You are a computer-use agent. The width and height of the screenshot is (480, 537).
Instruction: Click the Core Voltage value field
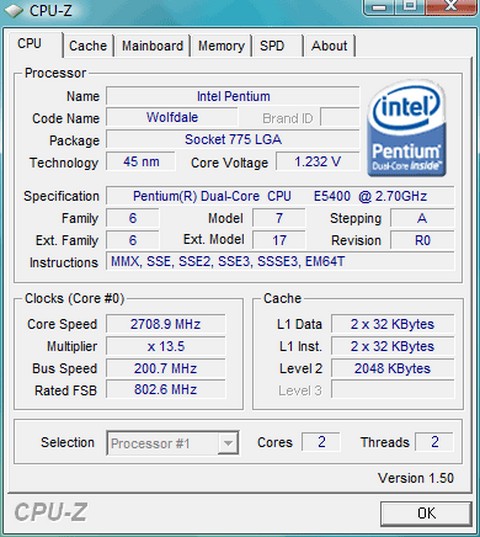[318, 162]
